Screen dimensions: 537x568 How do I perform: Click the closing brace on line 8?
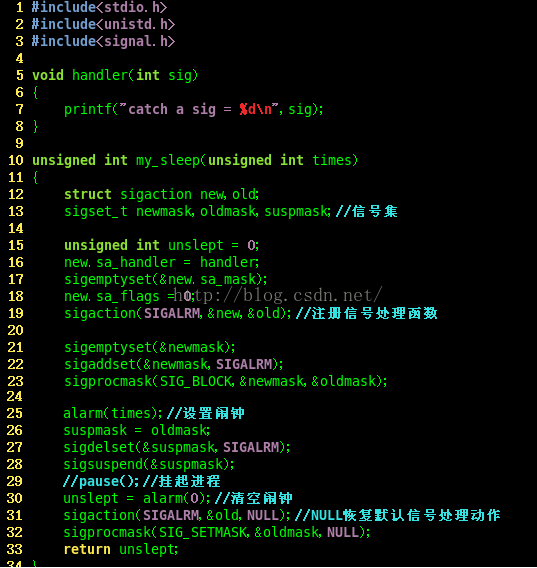pyautogui.click(x=35, y=126)
